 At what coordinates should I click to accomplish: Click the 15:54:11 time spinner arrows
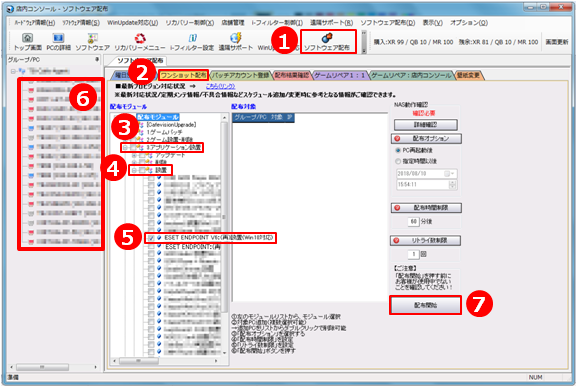point(453,185)
